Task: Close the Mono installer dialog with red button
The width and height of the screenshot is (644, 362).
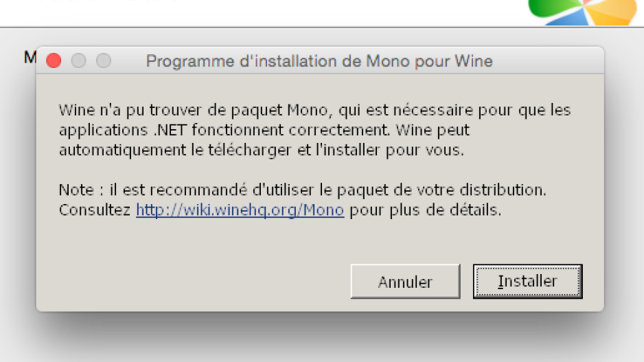Action: click(x=54, y=61)
